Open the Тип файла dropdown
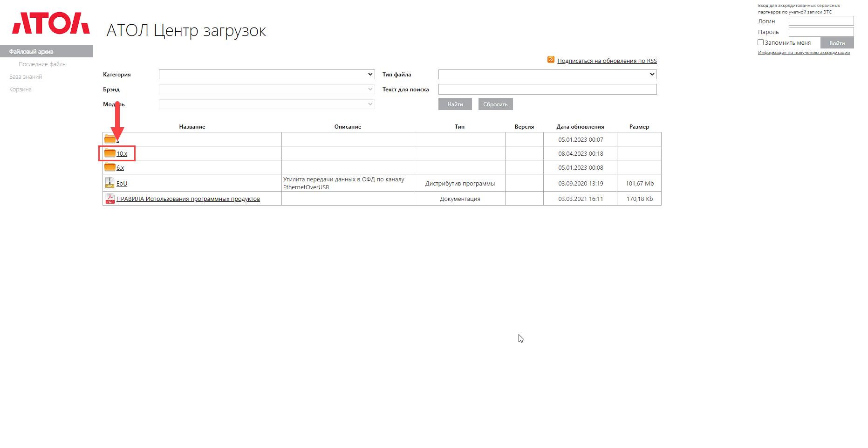Screen dimensions: 868x448 [547, 74]
